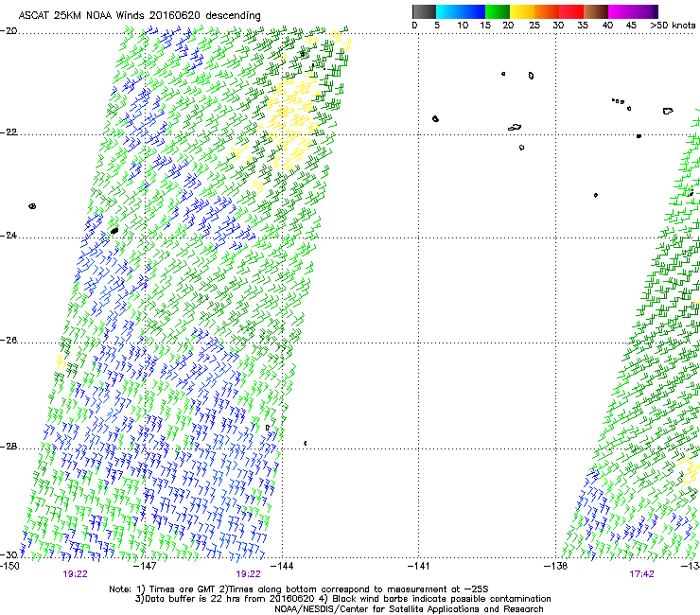Screen dimensions: 700x615
Task: Pick the blue 10-15 knots legend color
Action: coord(473,11)
